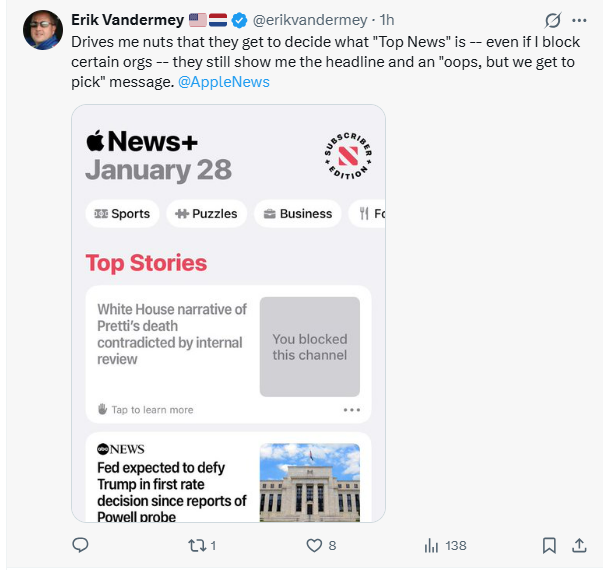Select the Puzzles tab in screenshot

point(206,213)
